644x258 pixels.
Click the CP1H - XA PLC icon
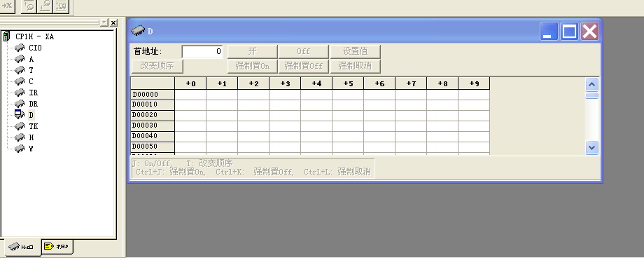[6, 36]
